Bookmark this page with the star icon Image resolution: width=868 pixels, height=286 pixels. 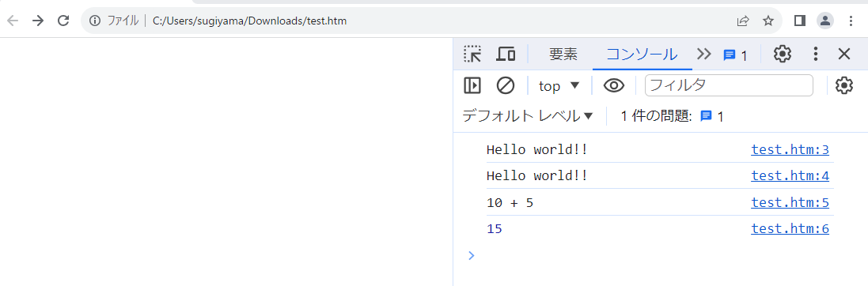coord(768,21)
